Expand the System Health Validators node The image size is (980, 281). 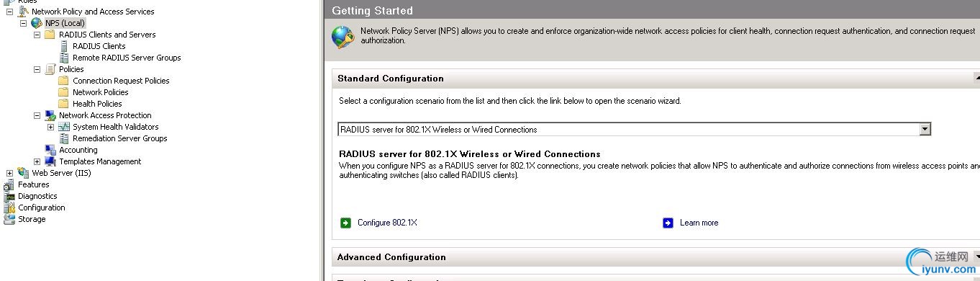tap(51, 127)
